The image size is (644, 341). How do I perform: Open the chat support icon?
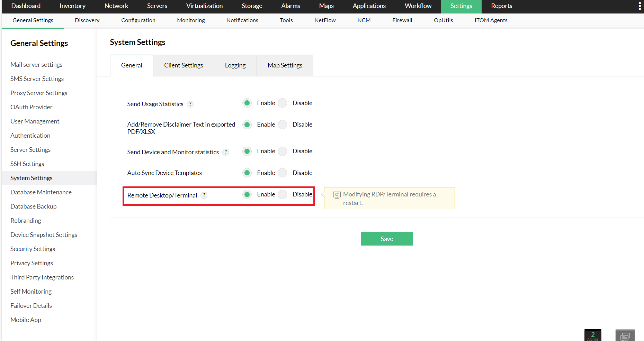click(x=625, y=335)
